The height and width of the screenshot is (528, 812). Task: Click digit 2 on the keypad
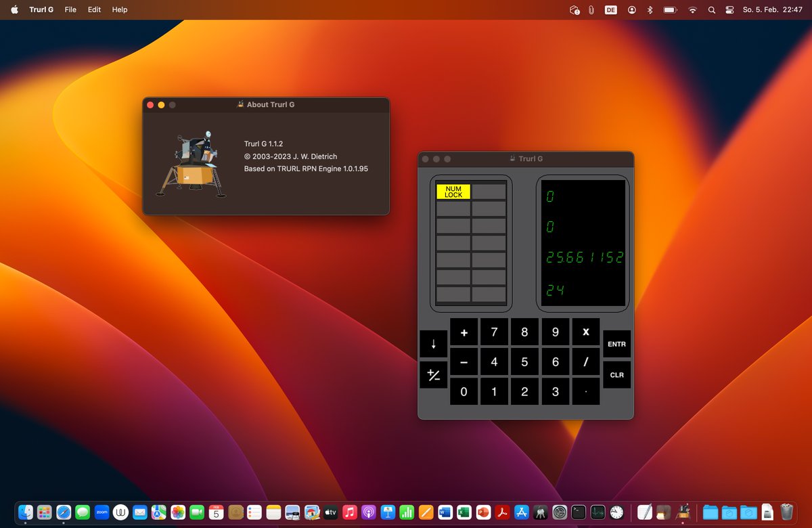[524, 392]
